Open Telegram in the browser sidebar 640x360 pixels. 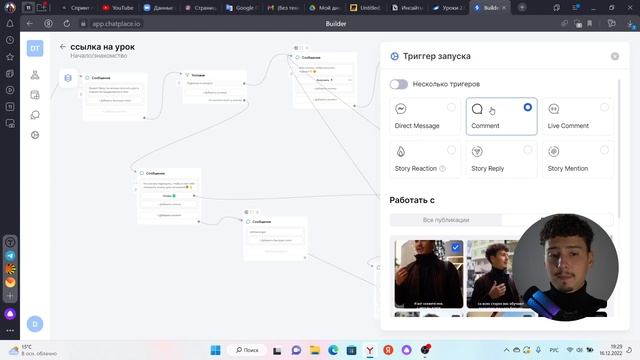[x=10, y=256]
